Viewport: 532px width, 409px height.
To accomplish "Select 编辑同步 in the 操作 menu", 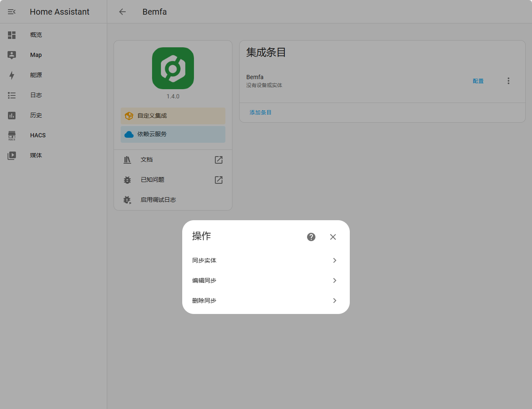I will tap(266, 280).
